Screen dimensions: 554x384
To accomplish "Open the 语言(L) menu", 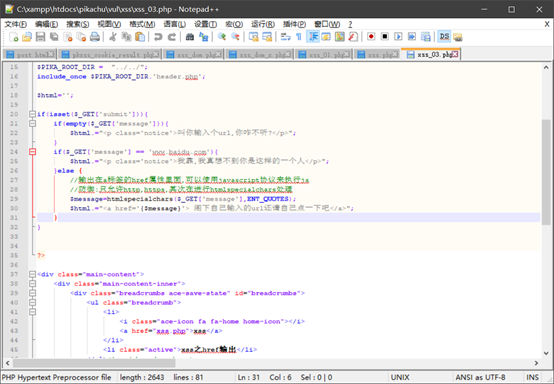I will 175,24.
